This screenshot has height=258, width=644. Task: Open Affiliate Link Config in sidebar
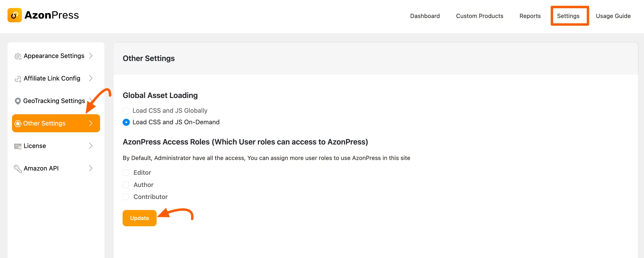[x=56, y=78]
